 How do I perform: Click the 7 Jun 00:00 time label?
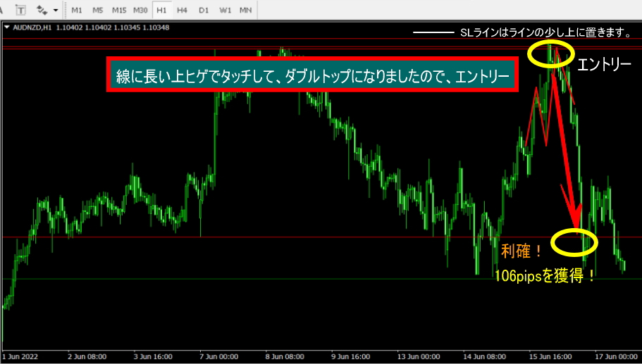click(x=218, y=357)
